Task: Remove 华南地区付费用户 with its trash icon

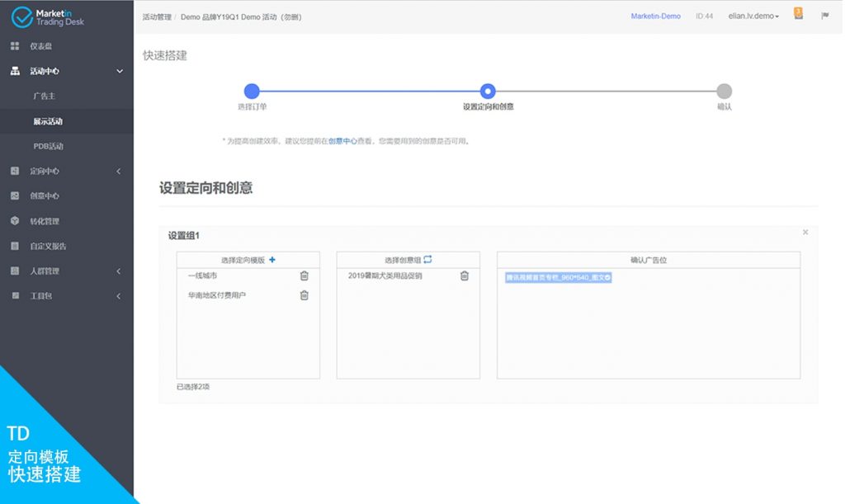Action: click(304, 295)
